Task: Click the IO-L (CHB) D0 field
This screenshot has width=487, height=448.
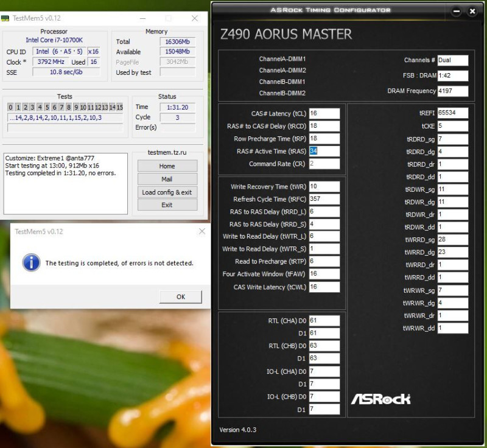Action: [324, 396]
